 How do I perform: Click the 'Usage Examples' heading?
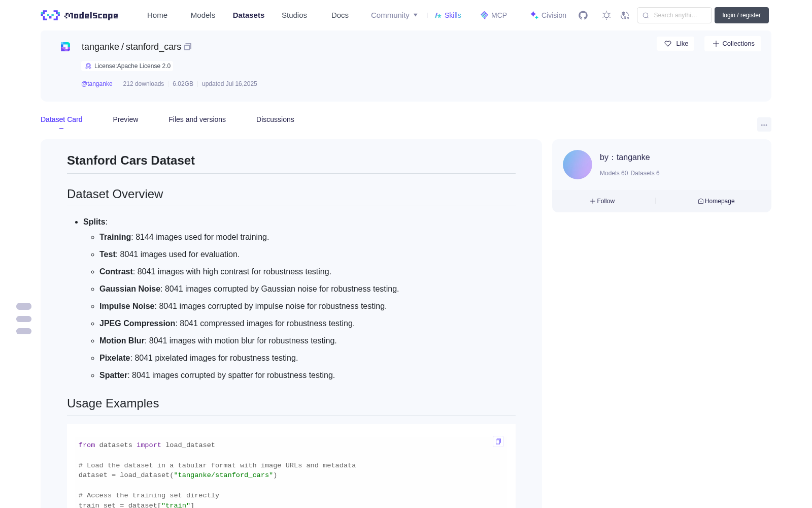coord(113,403)
